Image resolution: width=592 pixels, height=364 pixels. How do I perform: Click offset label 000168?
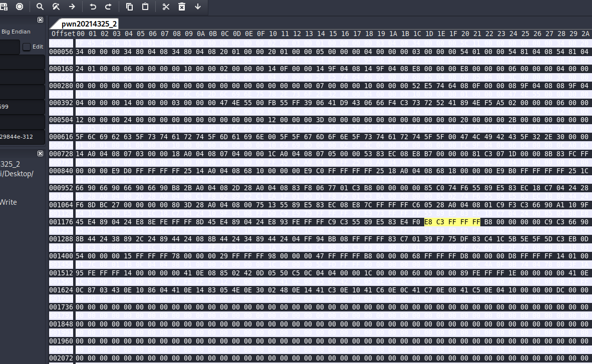61,69
